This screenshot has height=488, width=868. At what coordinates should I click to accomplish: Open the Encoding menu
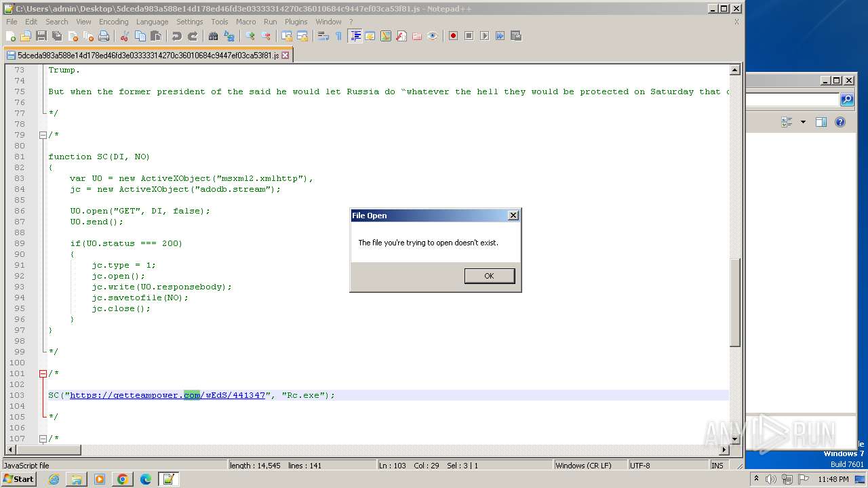113,22
